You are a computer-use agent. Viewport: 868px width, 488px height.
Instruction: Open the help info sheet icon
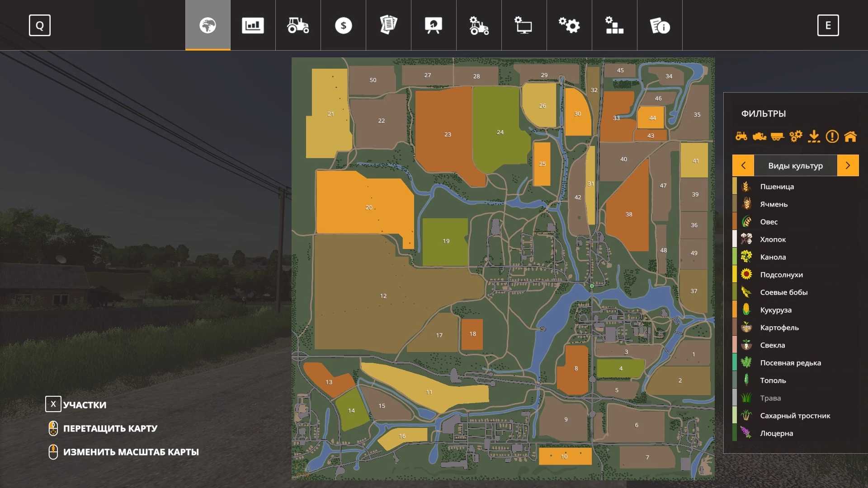click(x=660, y=25)
